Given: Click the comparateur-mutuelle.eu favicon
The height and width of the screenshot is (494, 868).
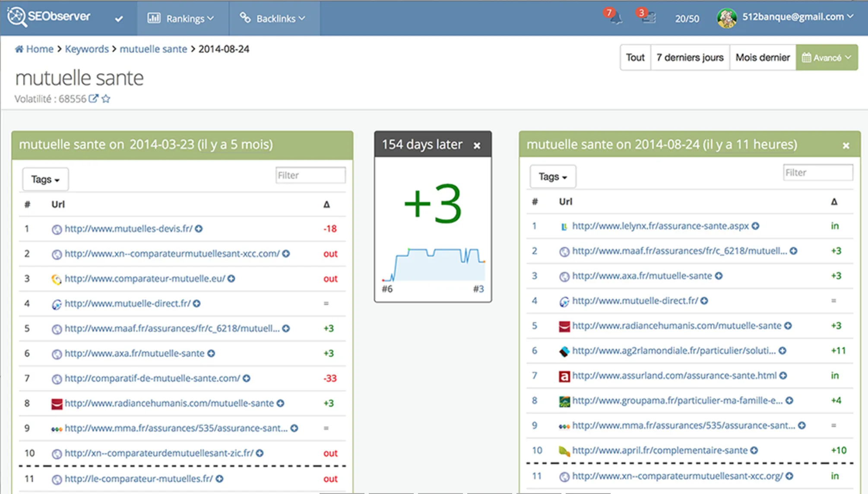Looking at the screenshot, I should pyautogui.click(x=57, y=279).
